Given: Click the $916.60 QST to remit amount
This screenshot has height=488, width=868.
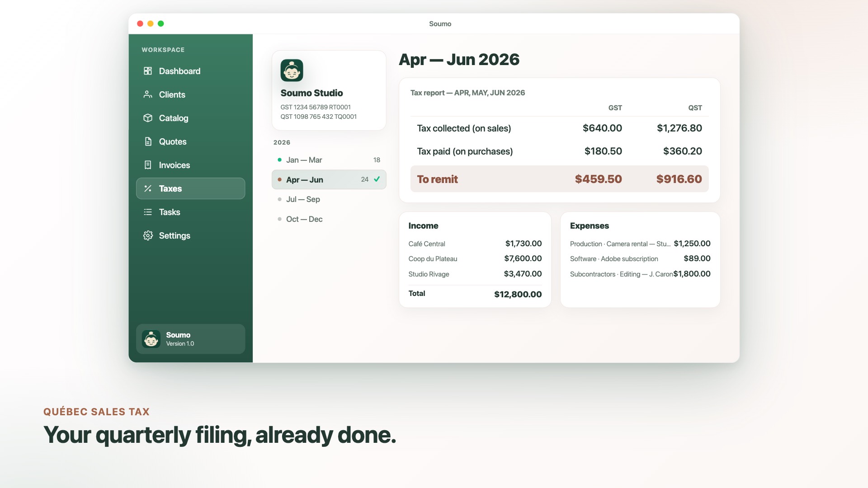Looking at the screenshot, I should (679, 179).
